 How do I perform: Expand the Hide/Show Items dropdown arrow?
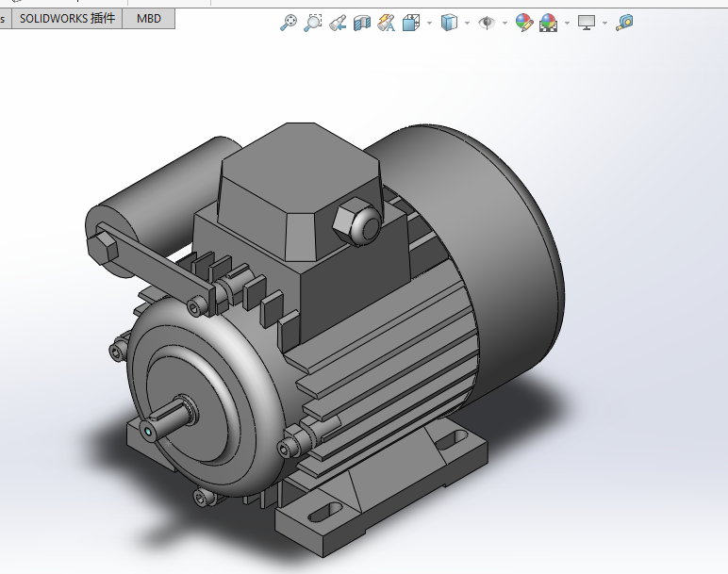pos(505,23)
